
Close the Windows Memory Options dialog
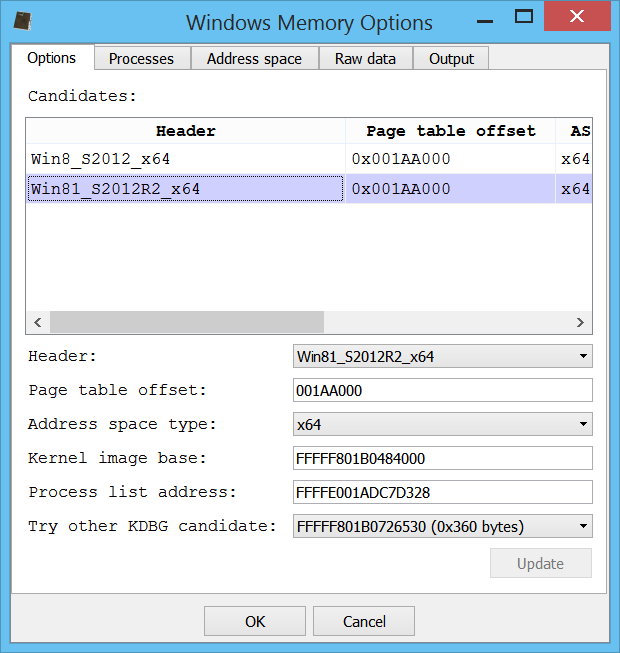(577, 16)
